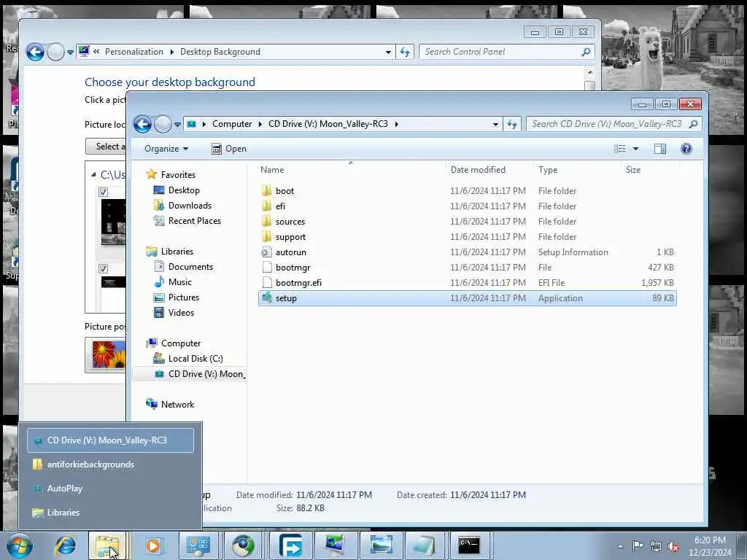Open the Command Prompt taskbar icon

pyautogui.click(x=469, y=545)
